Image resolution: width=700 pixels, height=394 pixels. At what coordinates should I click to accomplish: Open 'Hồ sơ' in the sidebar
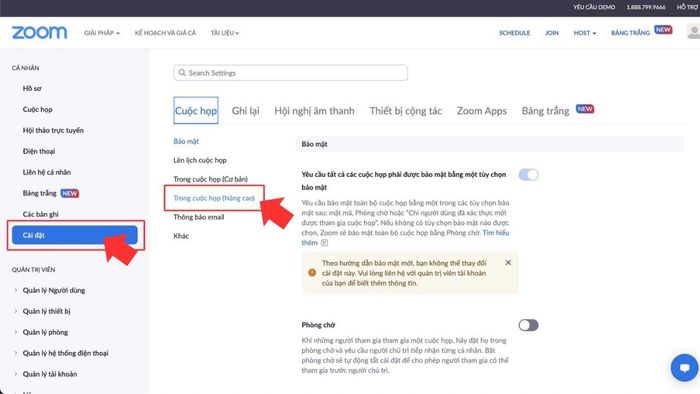(32, 88)
